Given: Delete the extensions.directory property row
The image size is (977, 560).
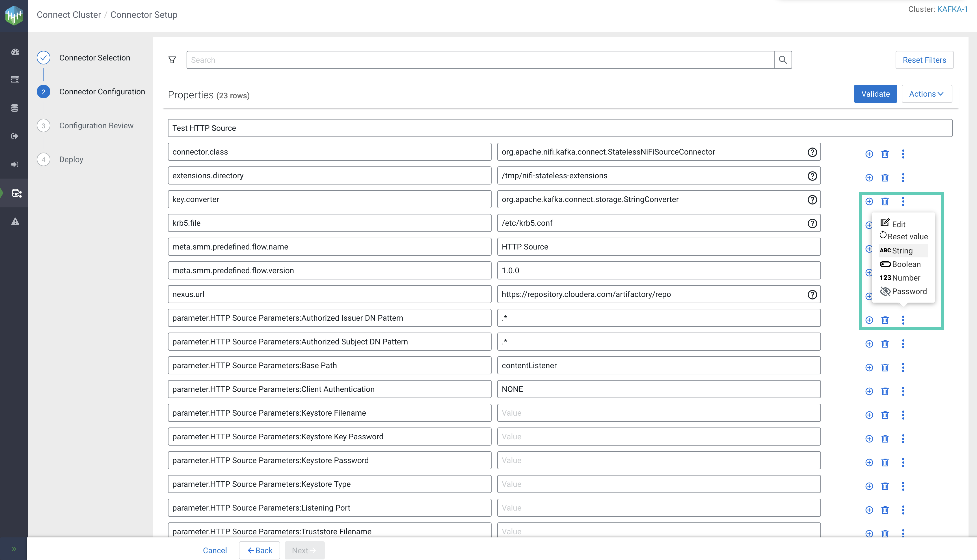Looking at the screenshot, I should pyautogui.click(x=885, y=178).
